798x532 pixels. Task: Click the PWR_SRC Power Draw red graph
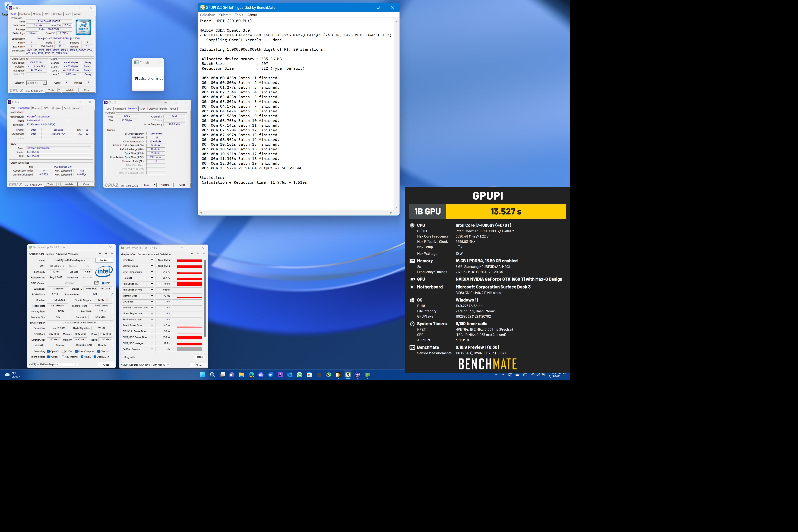pos(189,337)
